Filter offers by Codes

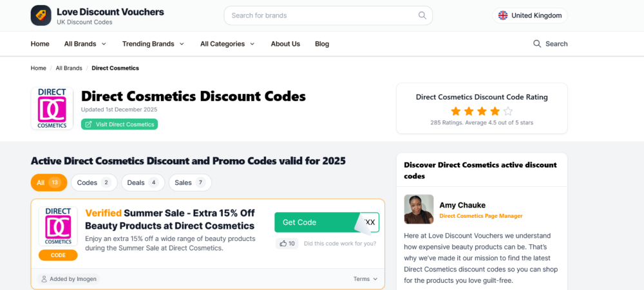94,182
